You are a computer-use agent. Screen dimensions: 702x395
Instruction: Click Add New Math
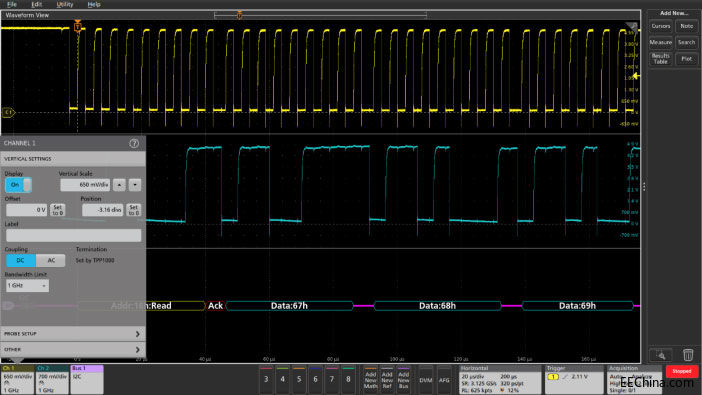click(371, 379)
